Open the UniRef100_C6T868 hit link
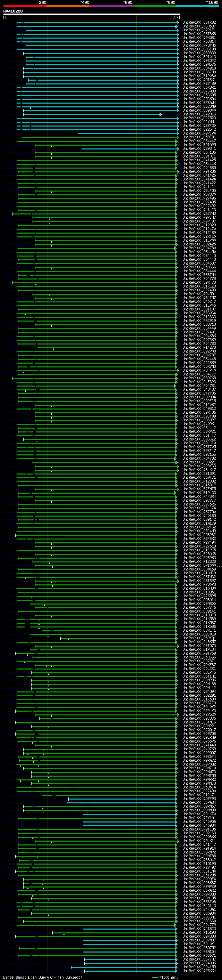 click(199, 34)
